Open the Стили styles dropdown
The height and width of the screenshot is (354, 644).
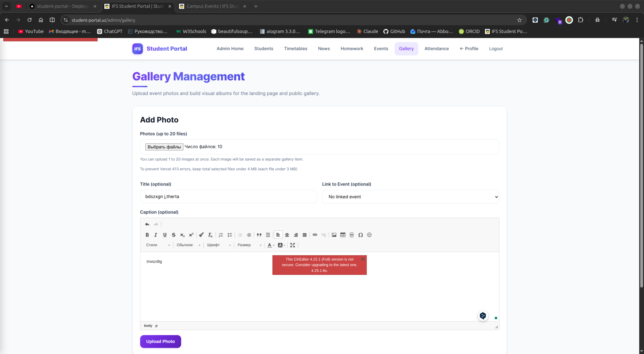point(158,245)
